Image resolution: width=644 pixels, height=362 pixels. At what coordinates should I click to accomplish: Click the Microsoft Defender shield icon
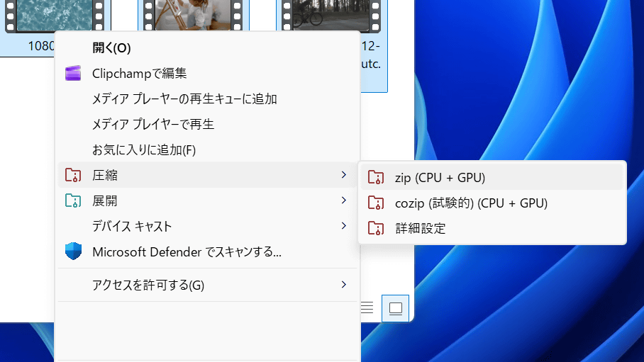73,251
